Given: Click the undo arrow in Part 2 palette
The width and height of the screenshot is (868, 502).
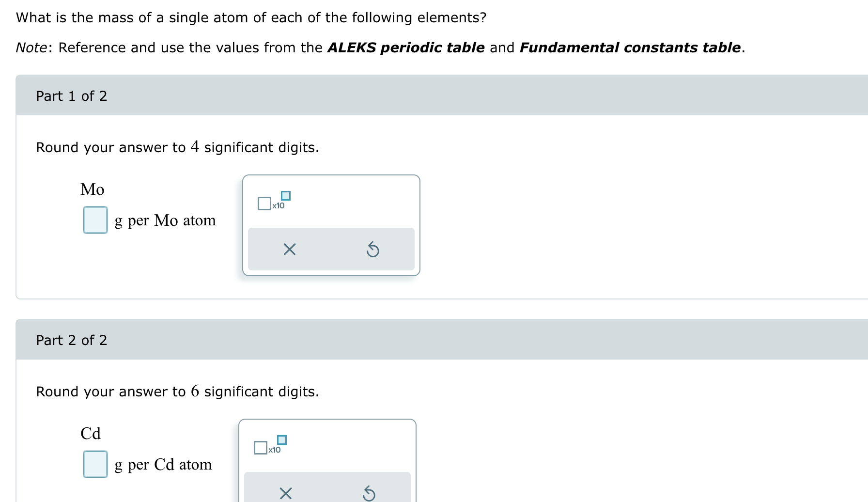Looking at the screenshot, I should (x=368, y=493).
